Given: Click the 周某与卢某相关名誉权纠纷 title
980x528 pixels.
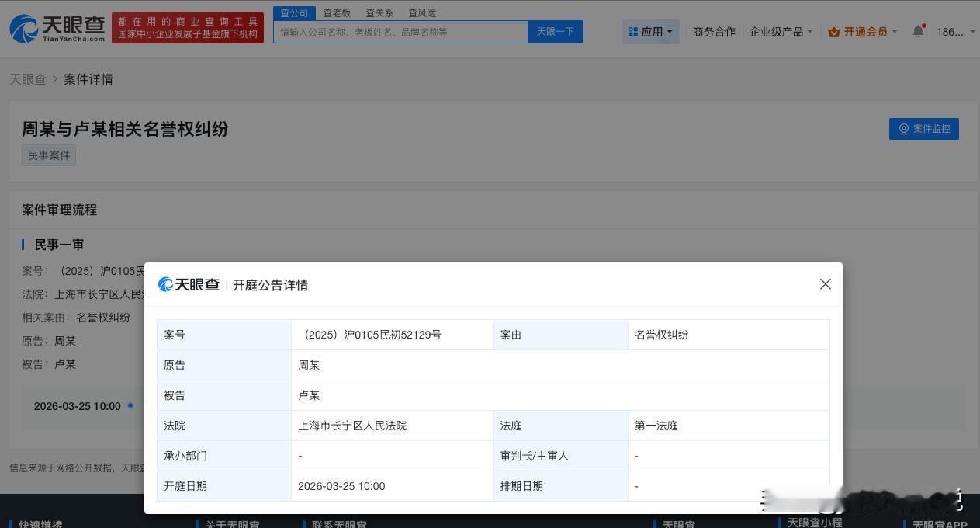Looking at the screenshot, I should pyautogui.click(x=125, y=129).
